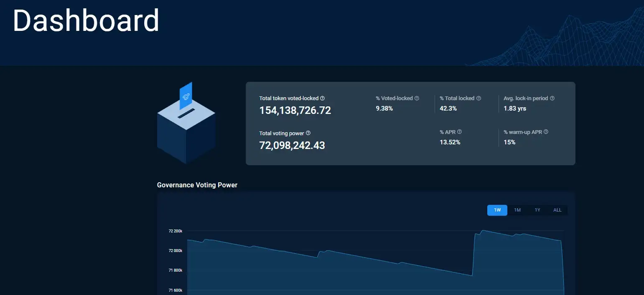This screenshot has width=644, height=295.
Task: Click the 72,098,242.43 voting power value
Action: (292, 145)
